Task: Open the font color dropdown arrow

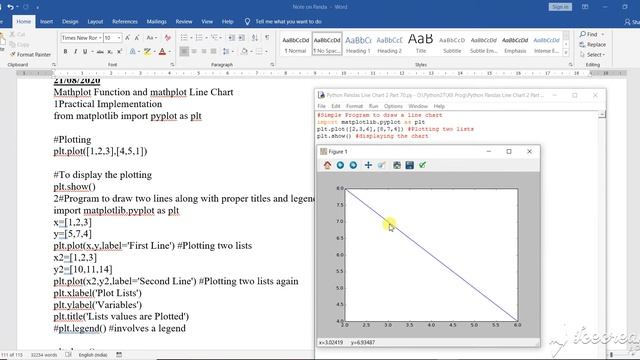Action: pos(169,51)
